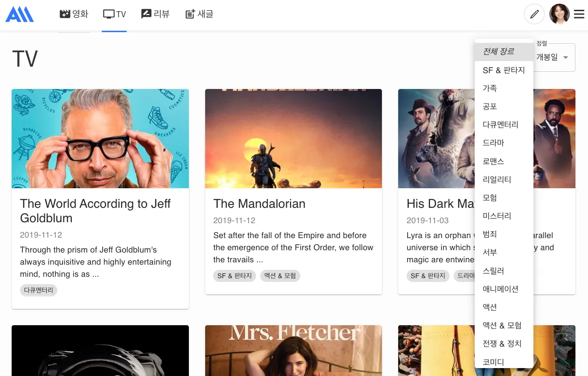Select 전체 장르 in genre list

(504, 52)
